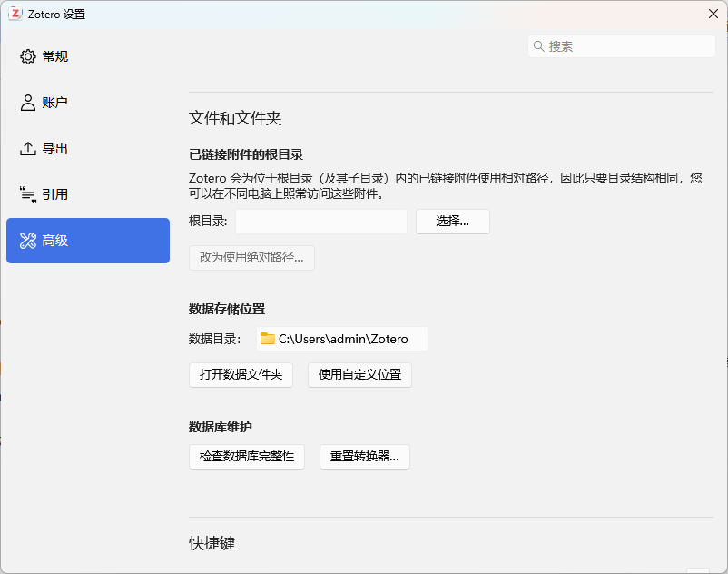
Task: Open the 常规 general settings pane
Action: coord(88,56)
